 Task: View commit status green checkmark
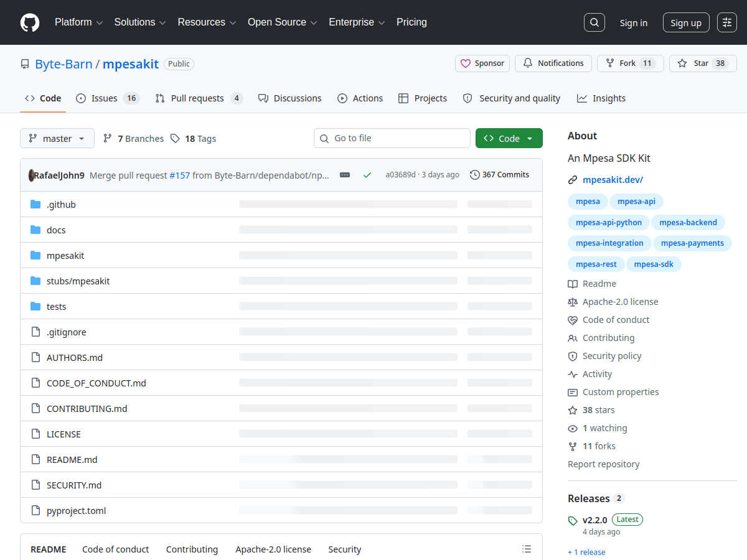click(367, 175)
